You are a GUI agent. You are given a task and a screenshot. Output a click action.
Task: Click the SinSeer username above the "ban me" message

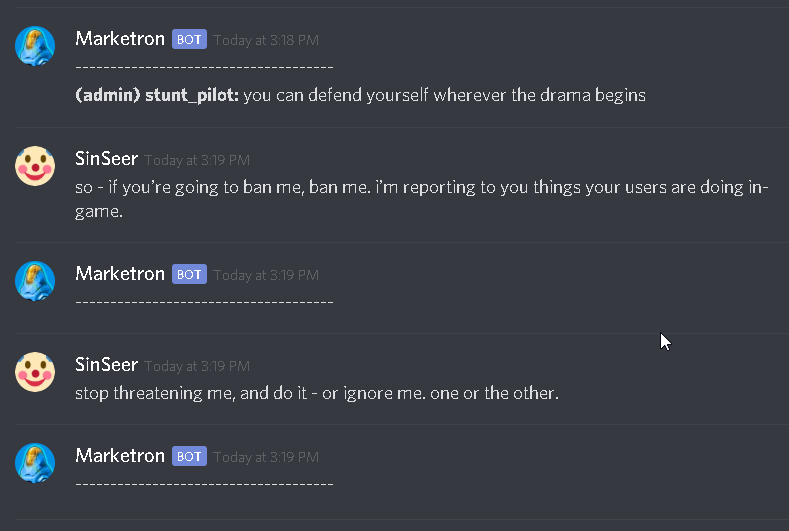coord(106,159)
